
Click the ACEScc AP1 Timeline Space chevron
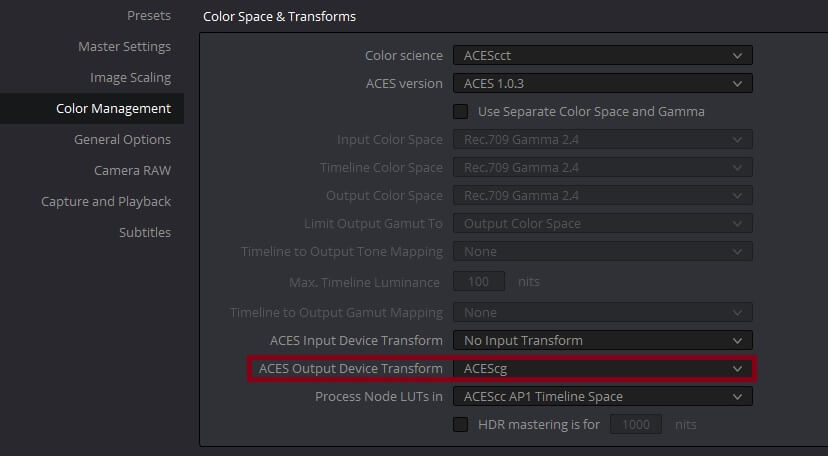(x=737, y=396)
